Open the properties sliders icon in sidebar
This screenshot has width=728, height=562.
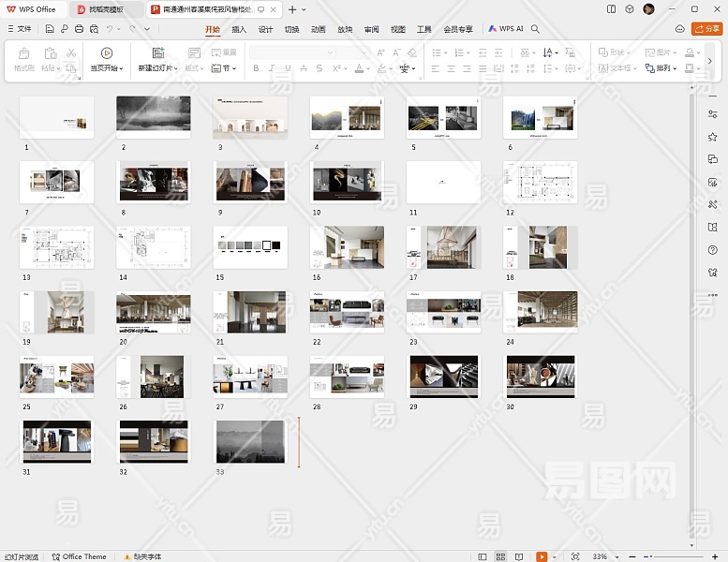coord(713,114)
